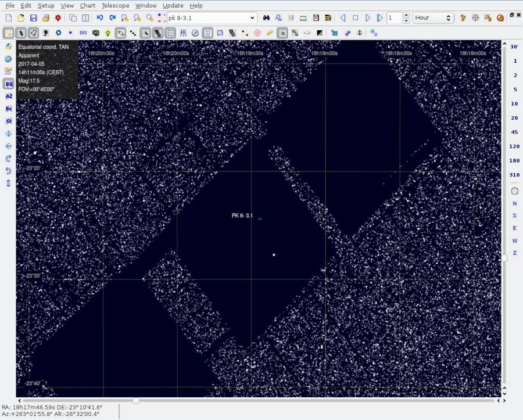Open the Telescope menu
This screenshot has width=523, height=420.
(115, 6)
